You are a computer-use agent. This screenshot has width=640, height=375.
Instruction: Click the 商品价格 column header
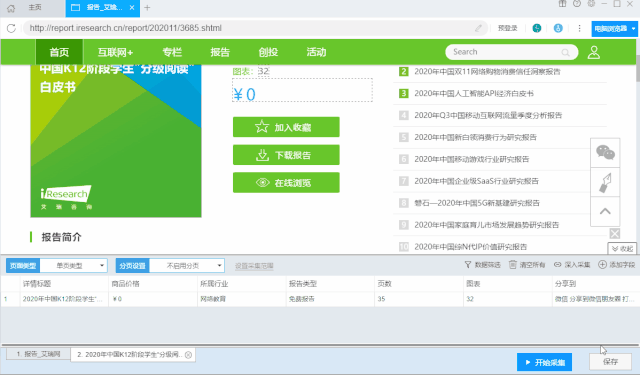coord(153,284)
